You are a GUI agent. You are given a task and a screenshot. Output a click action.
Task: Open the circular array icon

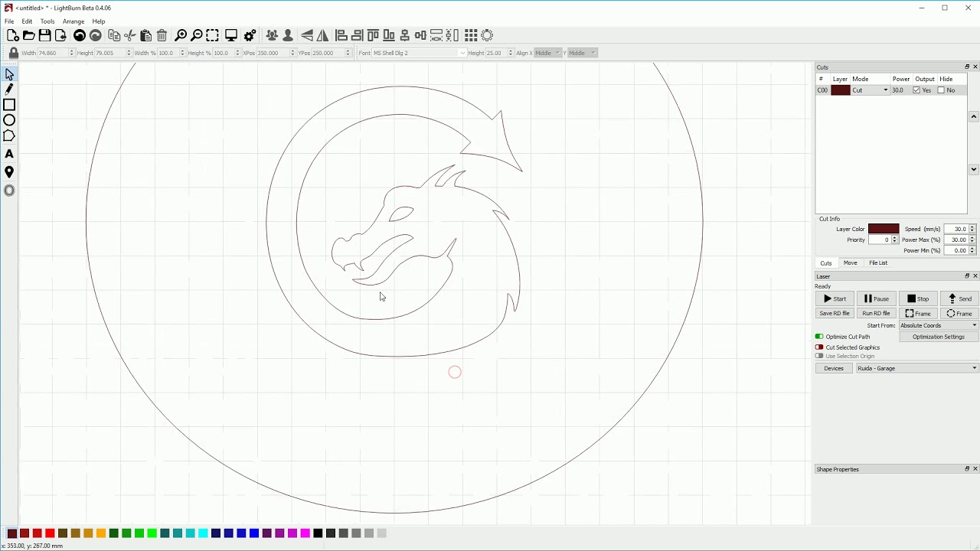click(x=487, y=35)
